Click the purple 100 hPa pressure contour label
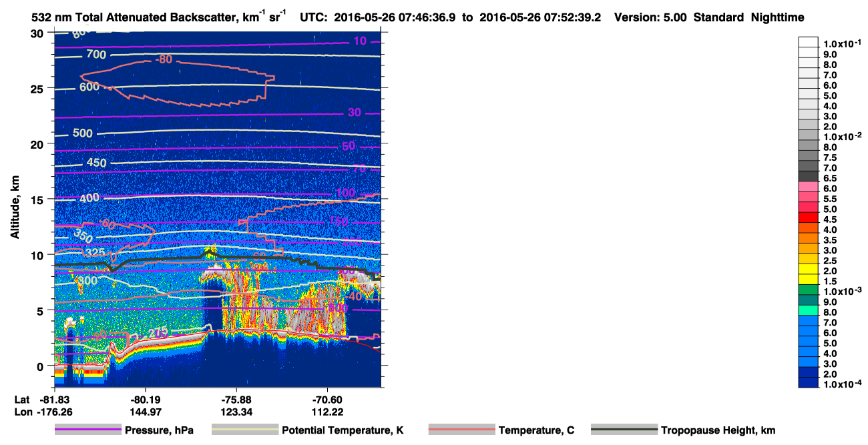The width and height of the screenshot is (868, 445). (346, 193)
